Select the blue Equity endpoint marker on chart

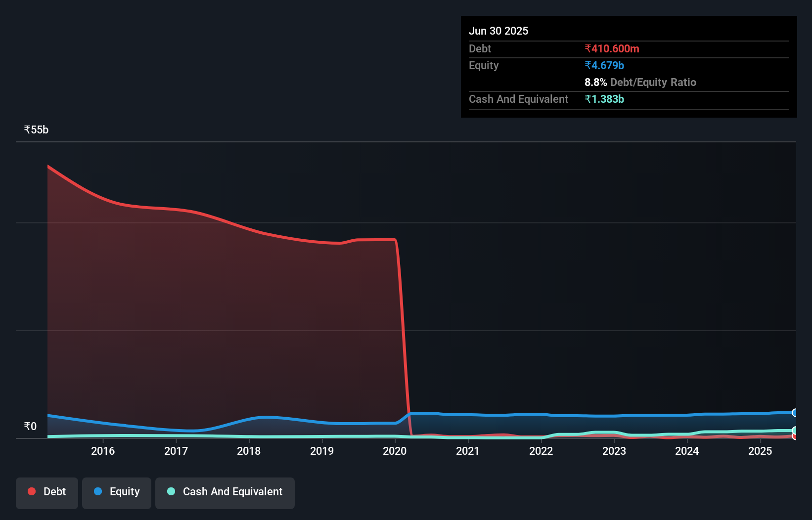pos(795,413)
